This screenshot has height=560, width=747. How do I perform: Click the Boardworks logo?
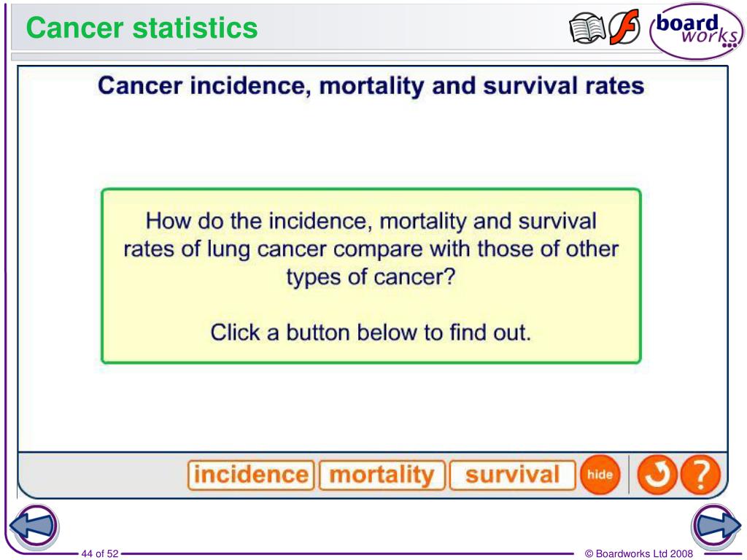point(697,31)
